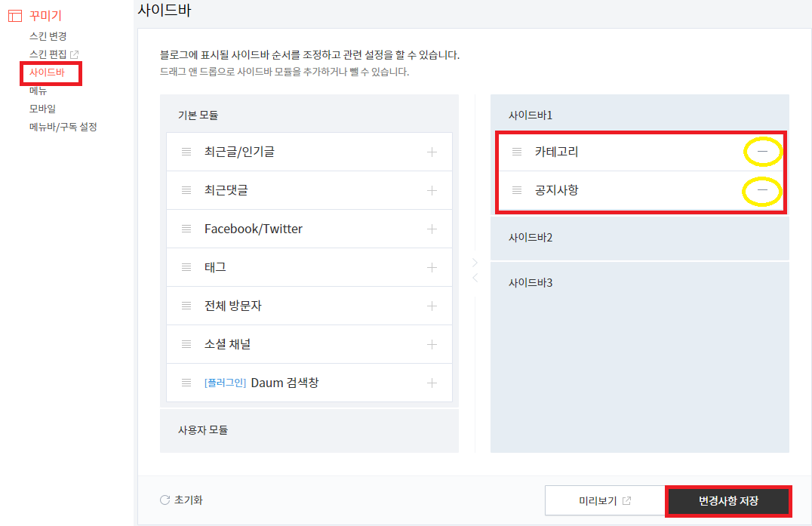Add the 최근글/인기글 module with its plus icon

(432, 152)
